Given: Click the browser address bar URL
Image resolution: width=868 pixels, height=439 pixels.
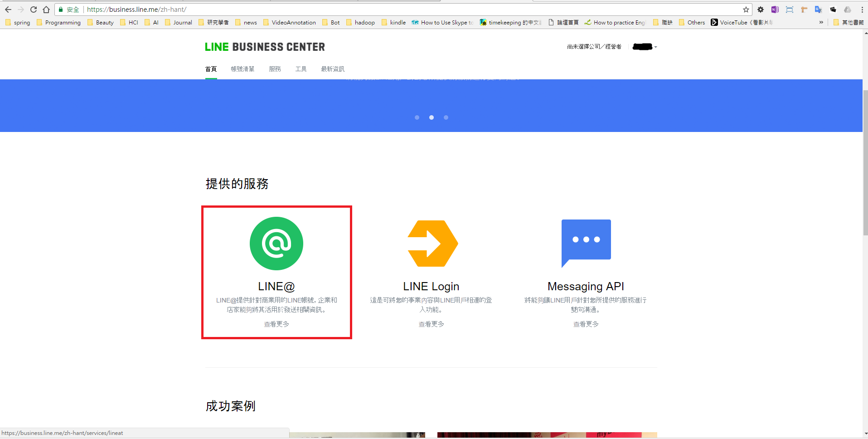Looking at the screenshot, I should pos(136,10).
